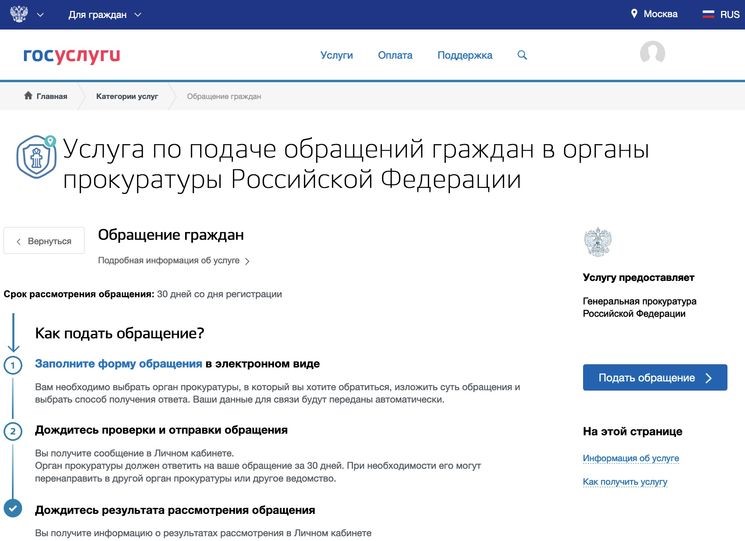This screenshot has height=541, width=745.
Task: Click the search magnifier icon
Action: click(x=522, y=55)
